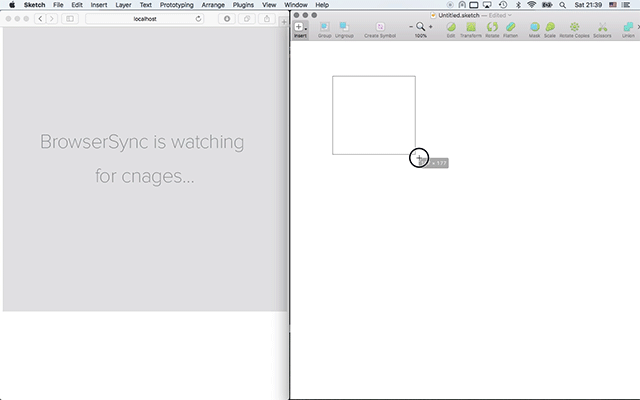Image resolution: width=640 pixels, height=400 pixels.
Task: Click the BrowserSync is watching text
Action: 142,142
